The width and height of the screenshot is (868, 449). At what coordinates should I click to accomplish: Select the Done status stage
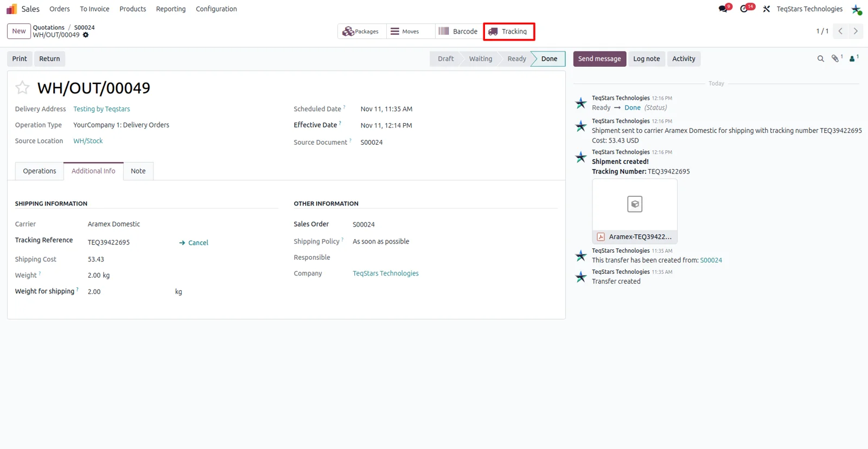(x=549, y=59)
